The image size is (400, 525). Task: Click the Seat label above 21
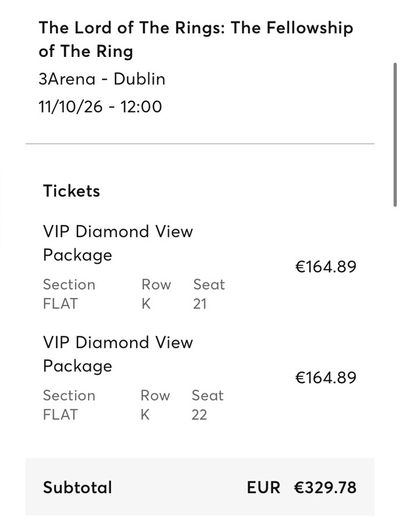coord(209,285)
